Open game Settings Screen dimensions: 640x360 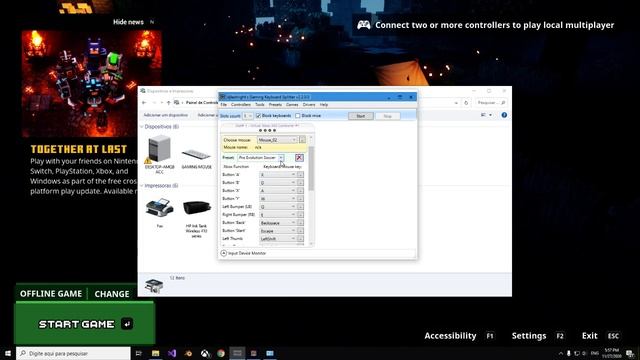tap(529, 336)
